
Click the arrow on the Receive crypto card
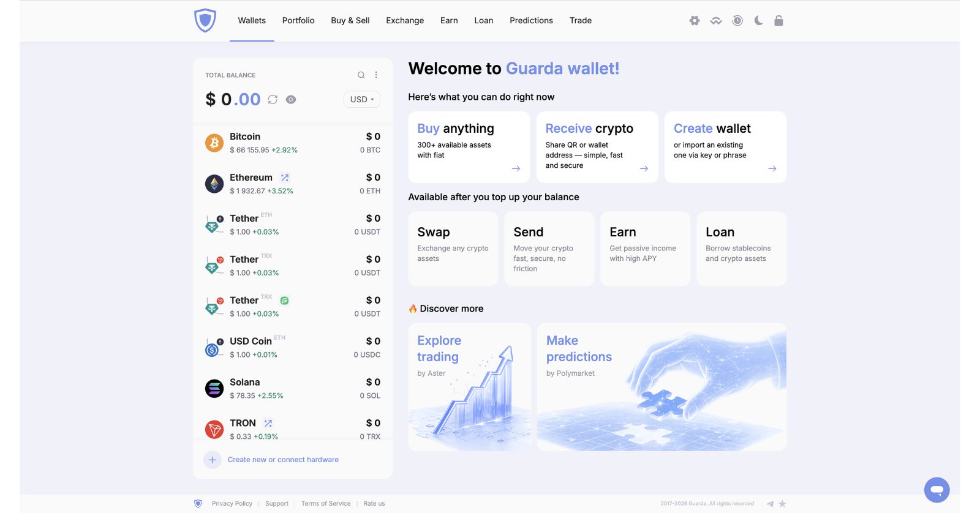pyautogui.click(x=644, y=168)
